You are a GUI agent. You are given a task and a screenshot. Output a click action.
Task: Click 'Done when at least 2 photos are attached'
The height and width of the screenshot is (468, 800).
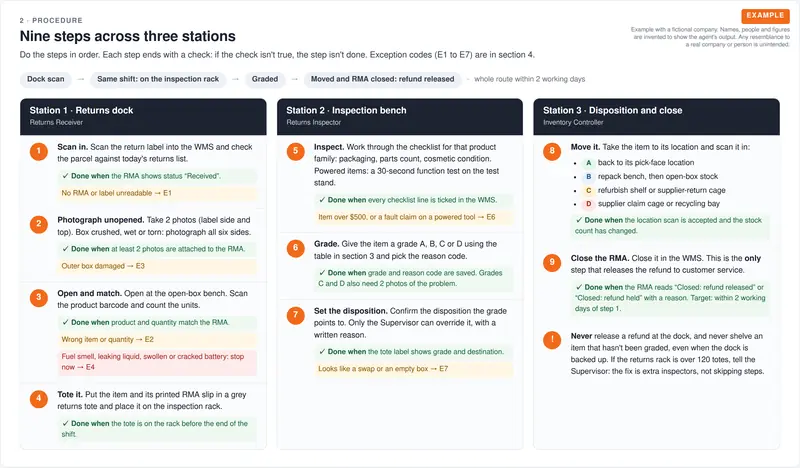pos(157,249)
